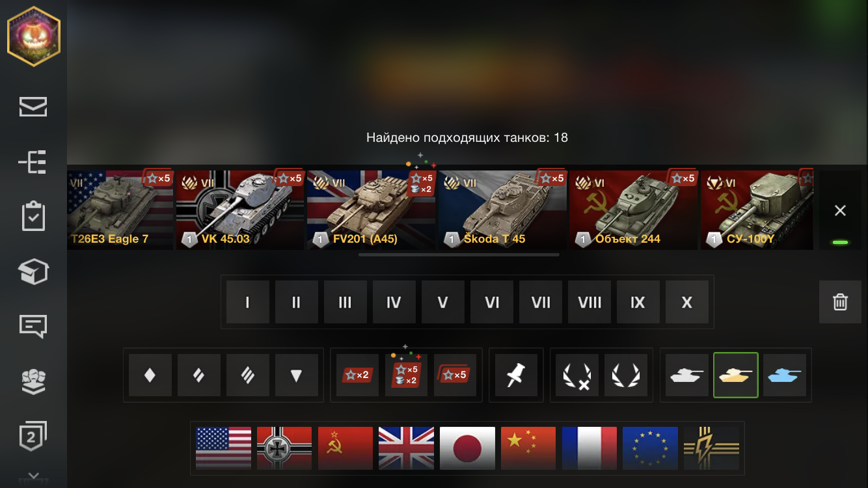Filter by tier X

pyautogui.click(x=687, y=302)
